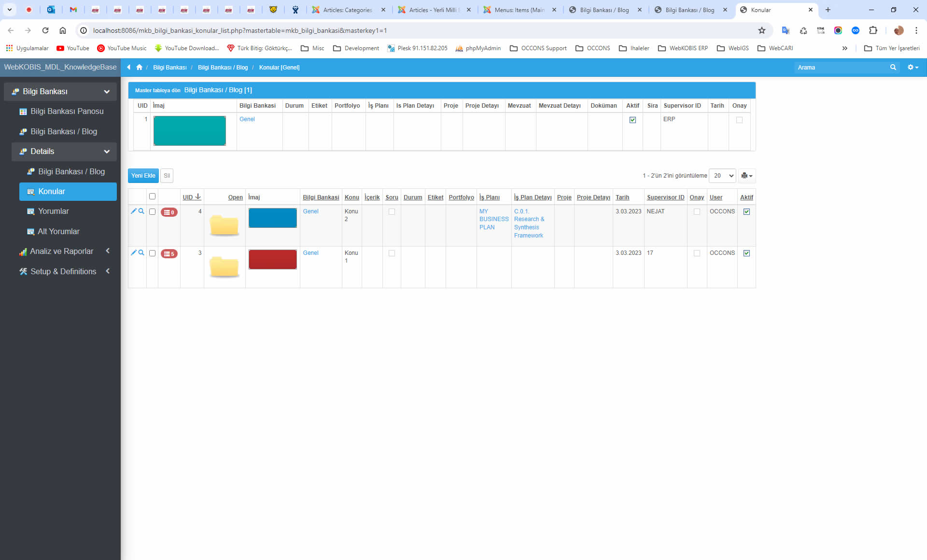View the Konu 1 row with magnifier icon
Viewport: 927px width, 560px height.
point(141,252)
